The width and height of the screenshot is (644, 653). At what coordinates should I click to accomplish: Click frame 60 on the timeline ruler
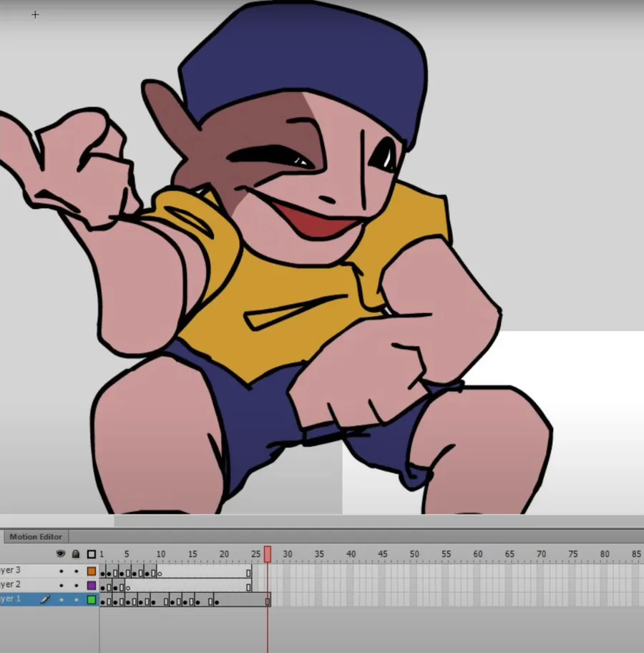point(477,554)
